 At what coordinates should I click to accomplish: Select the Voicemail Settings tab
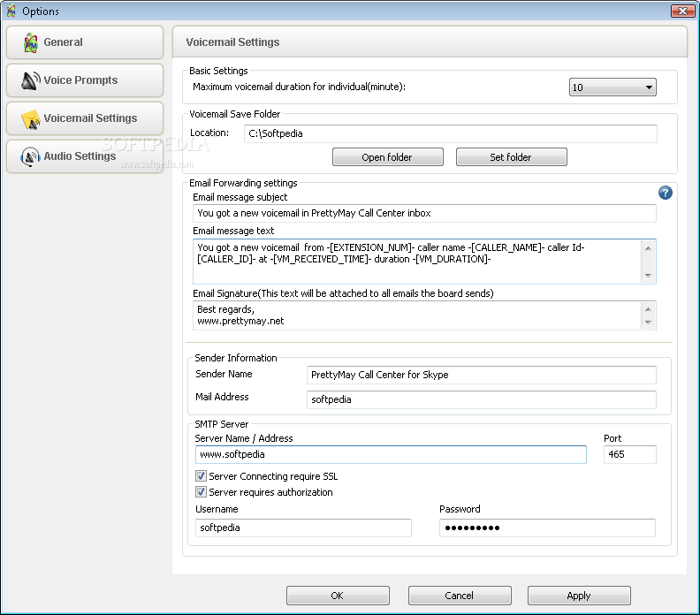point(85,118)
